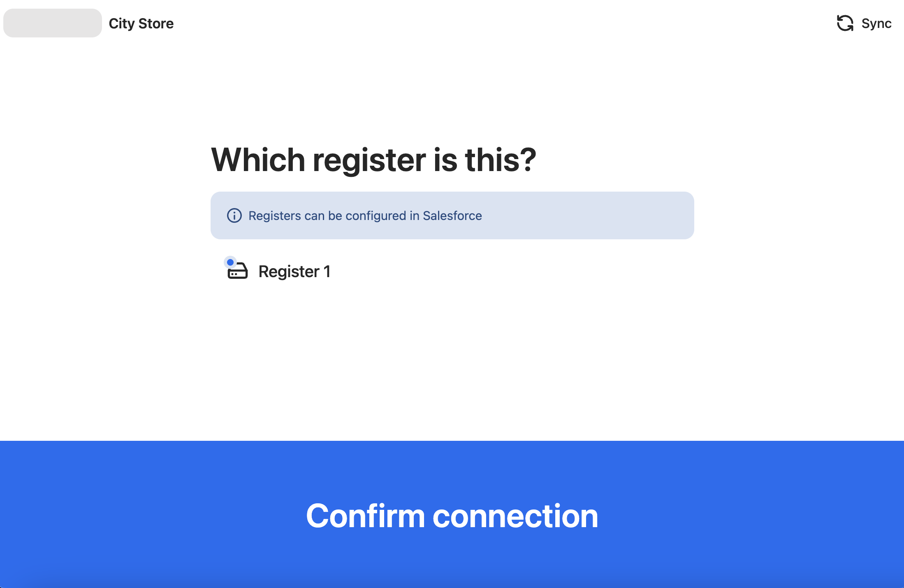The width and height of the screenshot is (904, 588).
Task: Click the gray placeholder logo top left
Action: tap(52, 23)
